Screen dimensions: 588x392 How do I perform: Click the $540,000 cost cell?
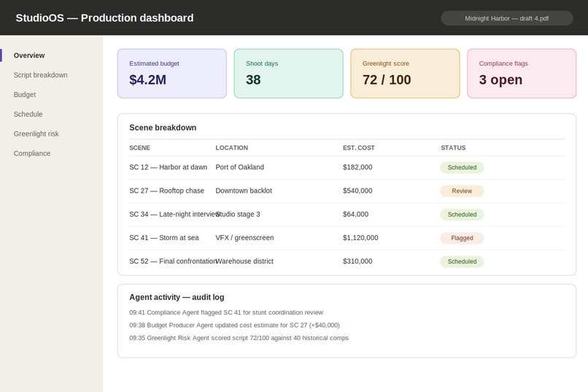click(x=357, y=191)
